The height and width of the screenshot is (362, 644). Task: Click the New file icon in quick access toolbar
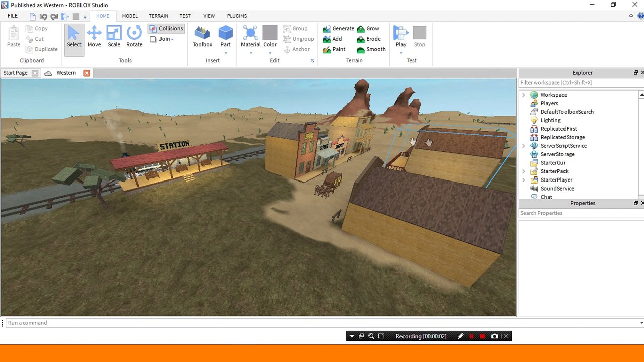click(33, 17)
